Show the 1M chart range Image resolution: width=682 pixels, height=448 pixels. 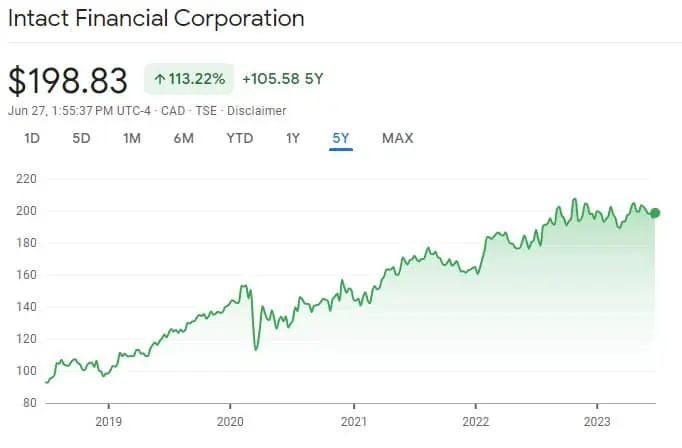click(131, 138)
